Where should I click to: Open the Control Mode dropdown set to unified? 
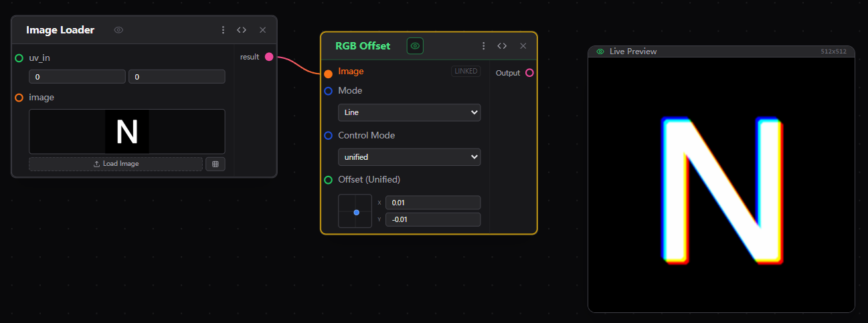coord(409,157)
